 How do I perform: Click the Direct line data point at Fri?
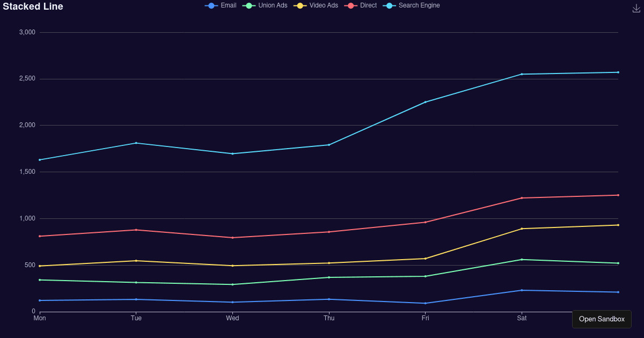click(x=425, y=222)
